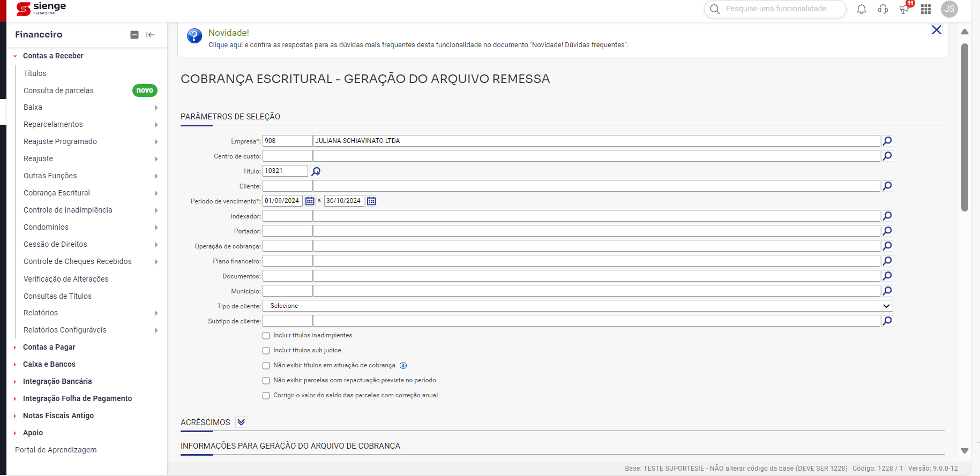Open Reajuste Programado submenu

60,141
